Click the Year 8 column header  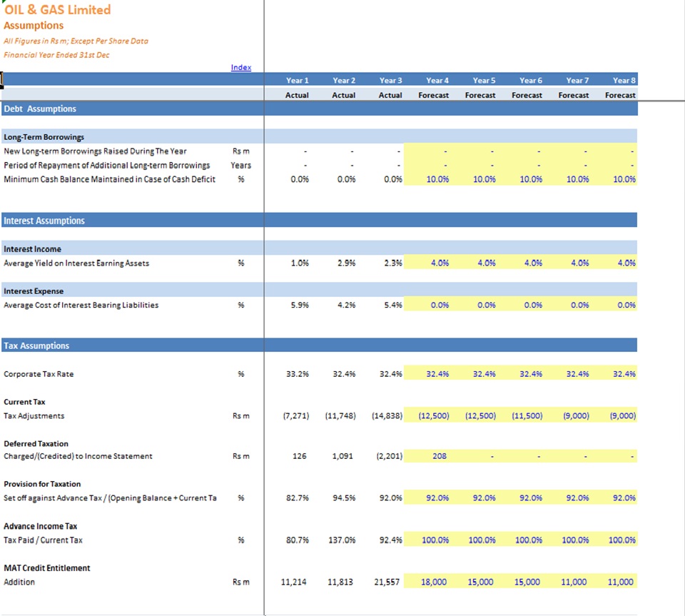tap(624, 81)
